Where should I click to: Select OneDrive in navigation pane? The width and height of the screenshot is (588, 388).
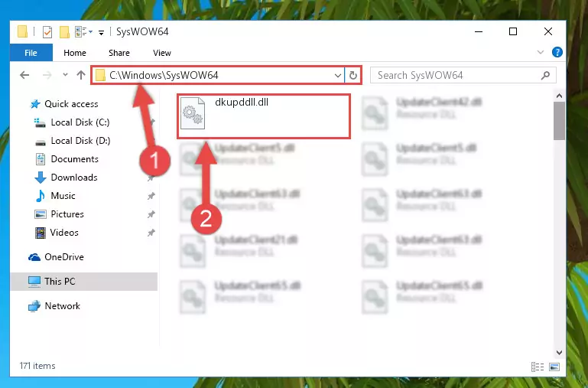coord(56,257)
